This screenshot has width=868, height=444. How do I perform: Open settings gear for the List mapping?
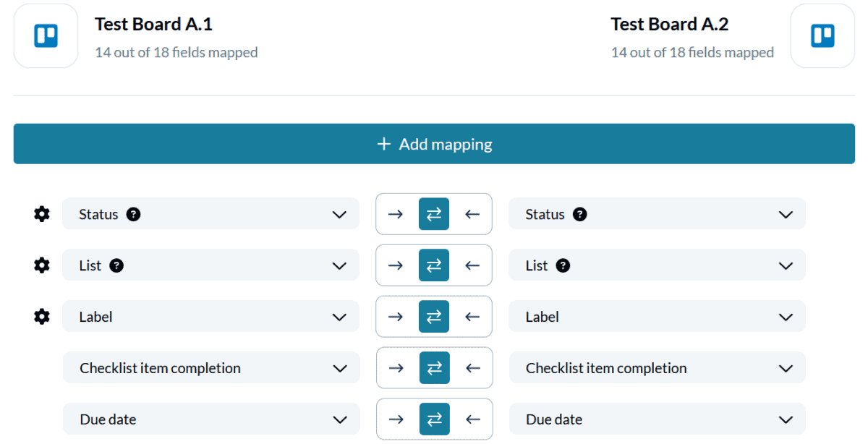(41, 265)
